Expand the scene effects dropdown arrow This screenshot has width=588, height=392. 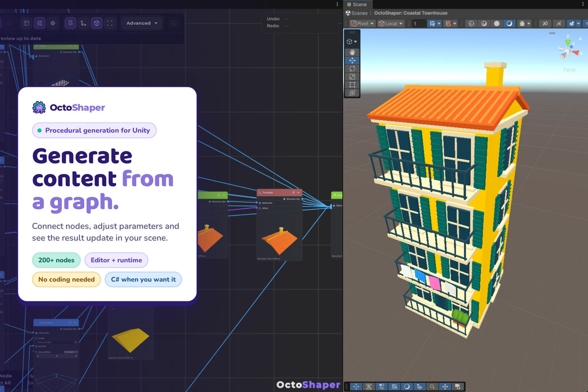[579, 24]
